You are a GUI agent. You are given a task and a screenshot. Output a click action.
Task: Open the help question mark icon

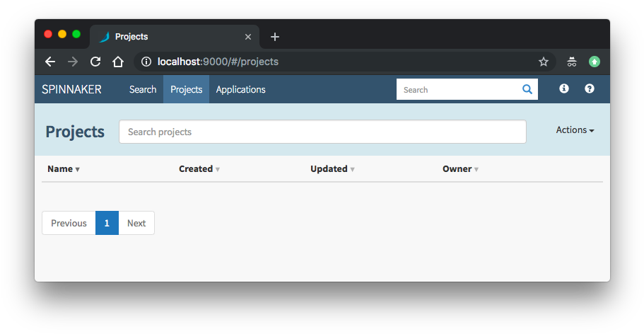(x=590, y=88)
